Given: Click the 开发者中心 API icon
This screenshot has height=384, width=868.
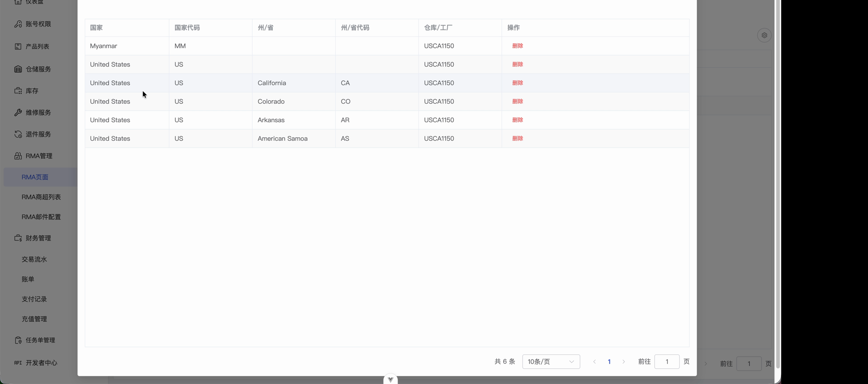Looking at the screenshot, I should click(x=18, y=363).
